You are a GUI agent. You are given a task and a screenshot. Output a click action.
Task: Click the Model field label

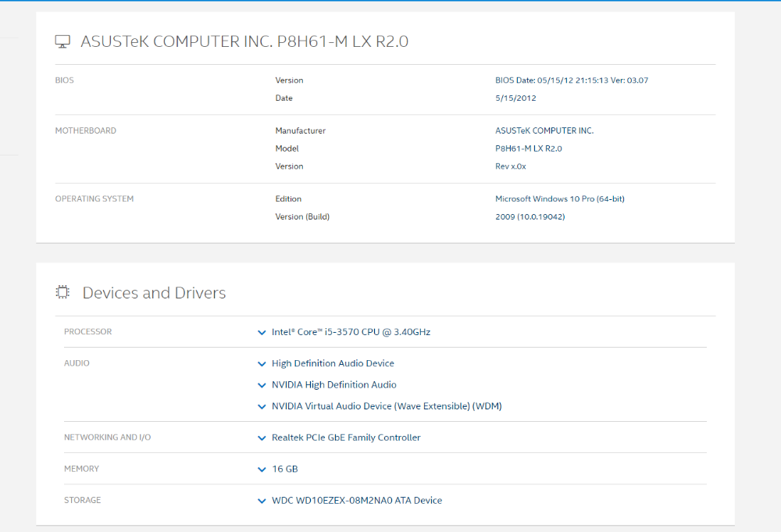pyautogui.click(x=287, y=148)
